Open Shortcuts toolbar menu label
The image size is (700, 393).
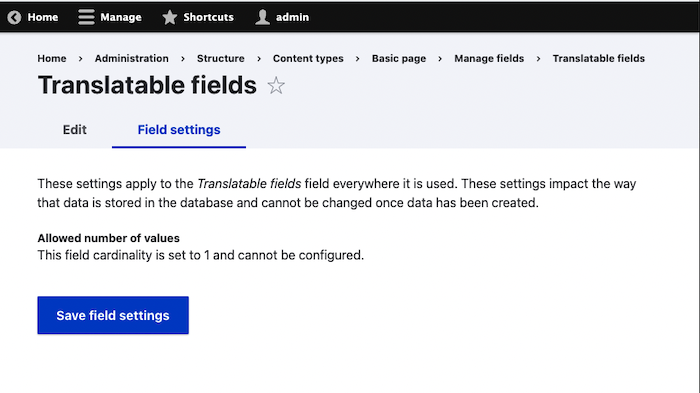pyautogui.click(x=208, y=17)
